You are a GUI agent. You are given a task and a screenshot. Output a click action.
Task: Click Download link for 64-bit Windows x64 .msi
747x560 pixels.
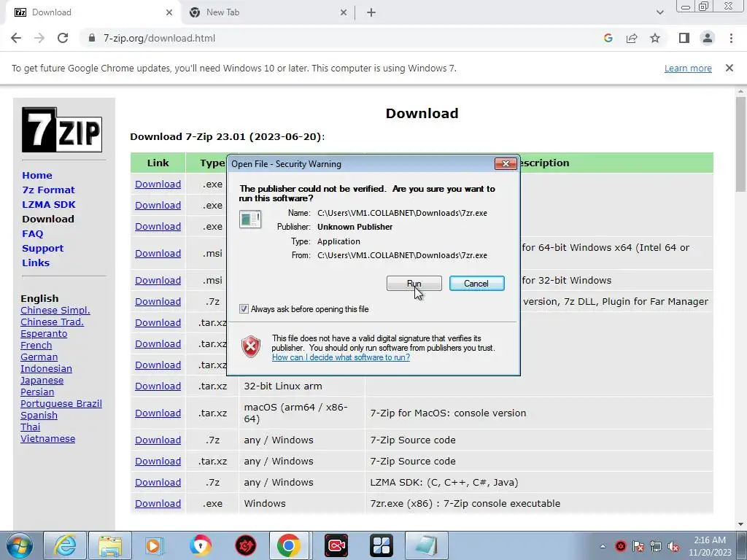(158, 253)
